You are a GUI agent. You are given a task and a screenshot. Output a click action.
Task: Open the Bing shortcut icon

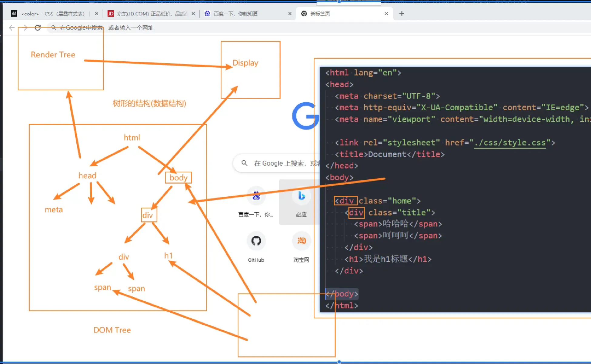[301, 196]
